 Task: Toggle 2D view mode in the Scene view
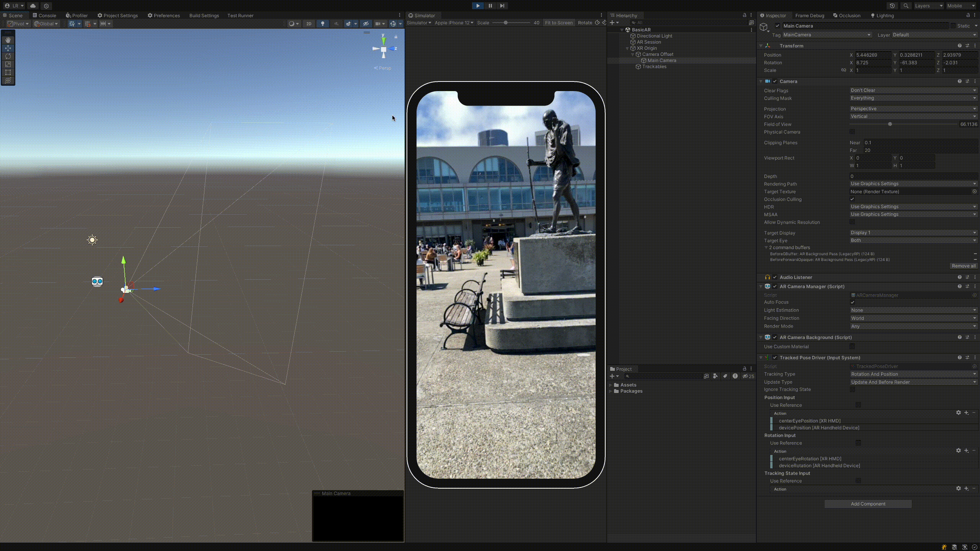click(309, 23)
